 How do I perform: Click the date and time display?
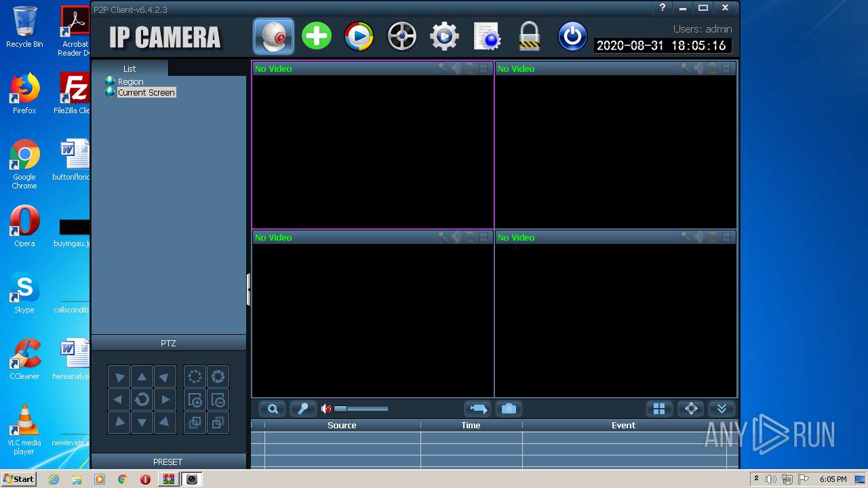coord(661,45)
